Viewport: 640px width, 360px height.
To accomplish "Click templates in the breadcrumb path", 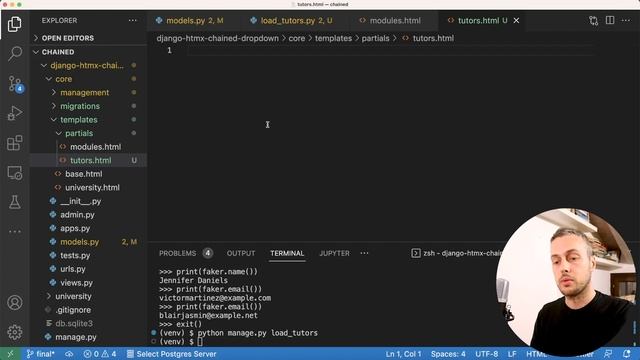I will click(333, 38).
